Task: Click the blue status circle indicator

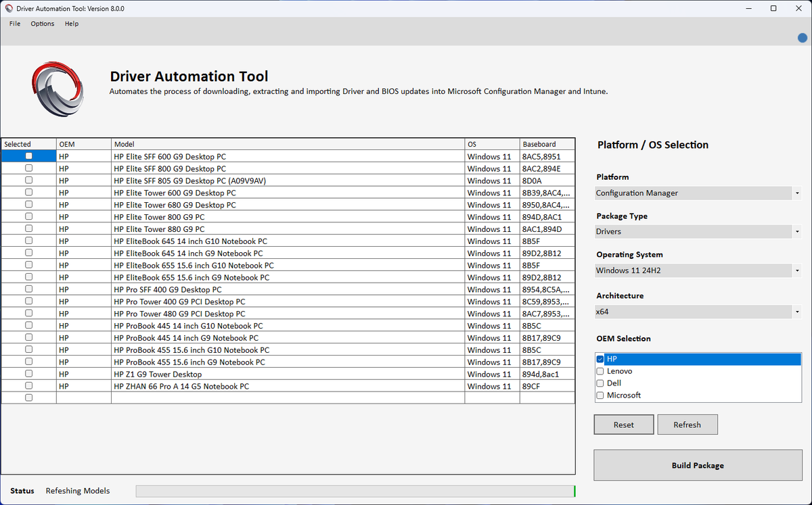Action: (803, 39)
